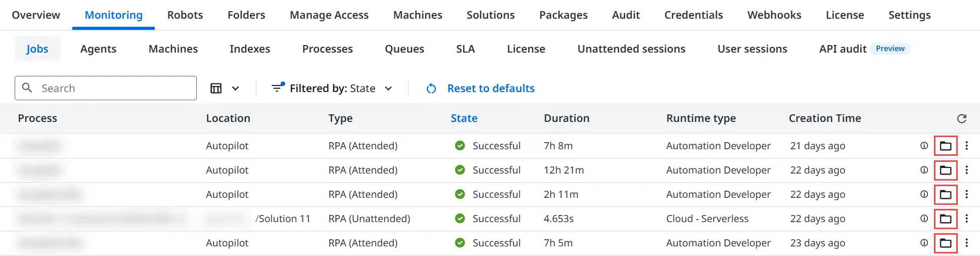Image resolution: width=980 pixels, height=256 pixels.
Task: Click the 12h 21m duration value
Action: click(x=564, y=170)
